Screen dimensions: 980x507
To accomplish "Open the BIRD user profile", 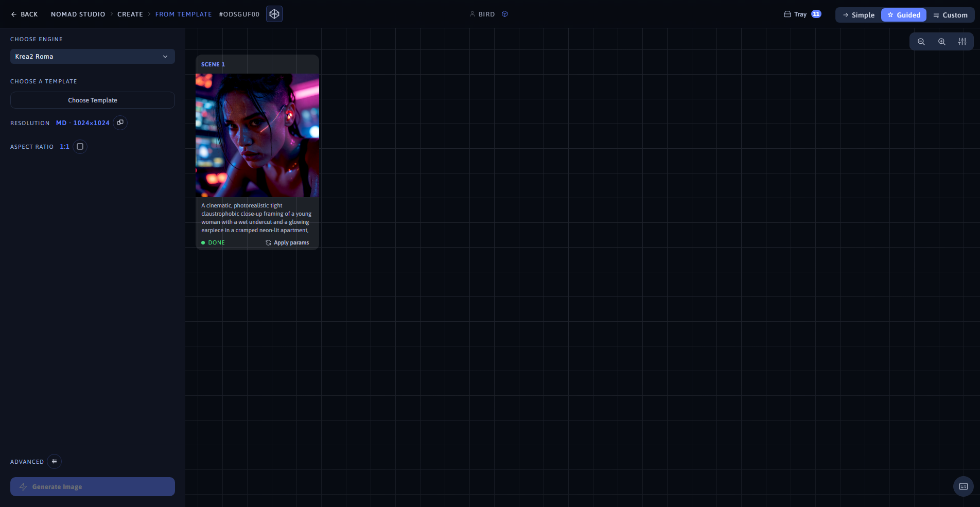I will click(482, 14).
